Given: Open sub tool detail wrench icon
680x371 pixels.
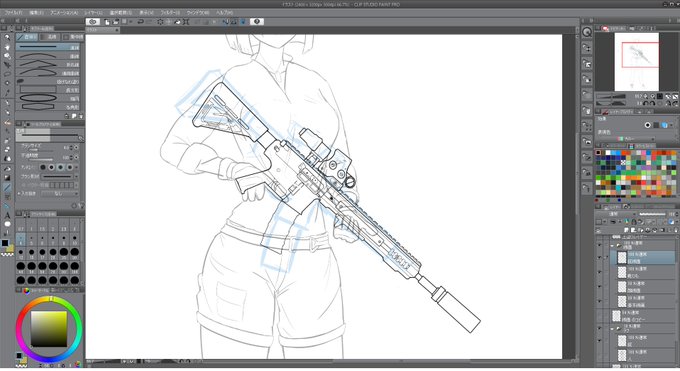Looking at the screenshot, I should pos(81,206).
